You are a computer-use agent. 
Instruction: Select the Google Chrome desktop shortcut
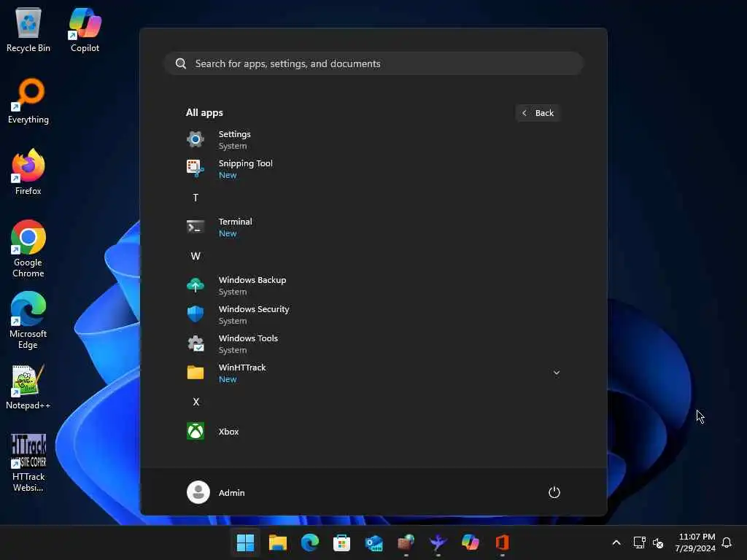28,249
